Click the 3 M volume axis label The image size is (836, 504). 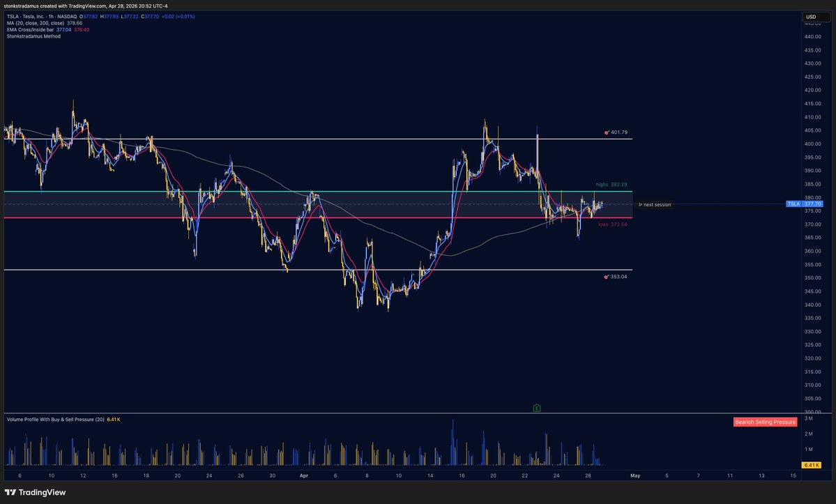coord(808,419)
